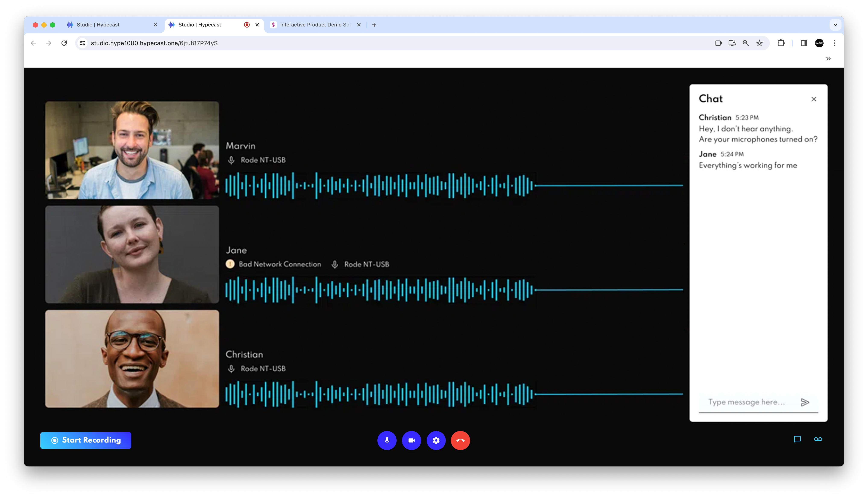
Task: Click Marvin's Rode NT-USB microphone icon
Action: 231,160
